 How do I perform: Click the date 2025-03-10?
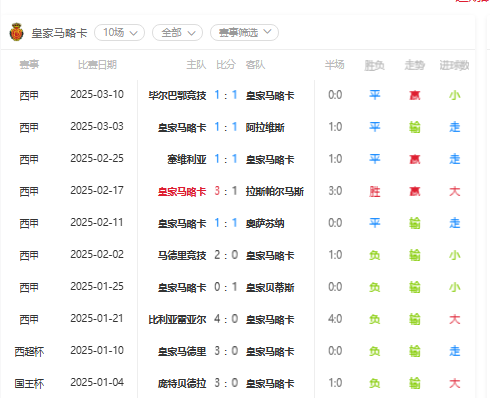[x=97, y=95]
